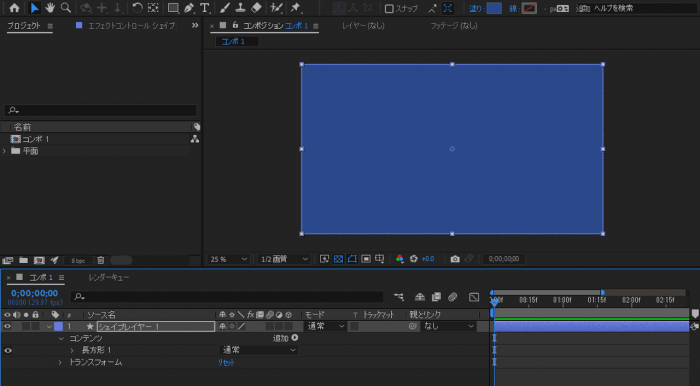Switch to the フッテージ (なし) tab

click(454, 26)
